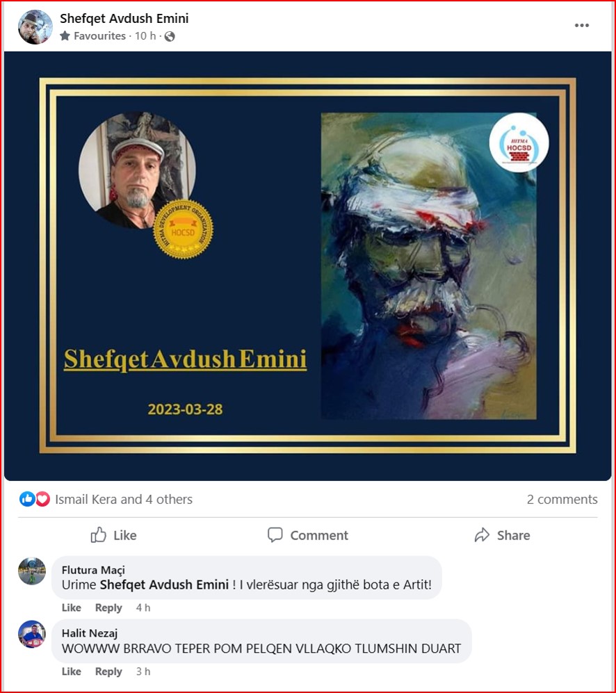Like the post

click(113, 535)
